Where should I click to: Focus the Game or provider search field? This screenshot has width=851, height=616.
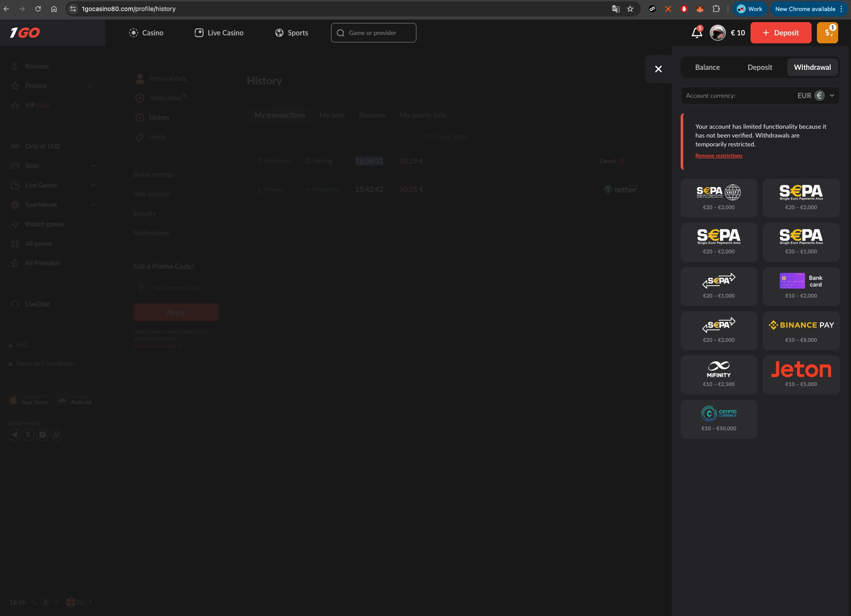tap(374, 33)
